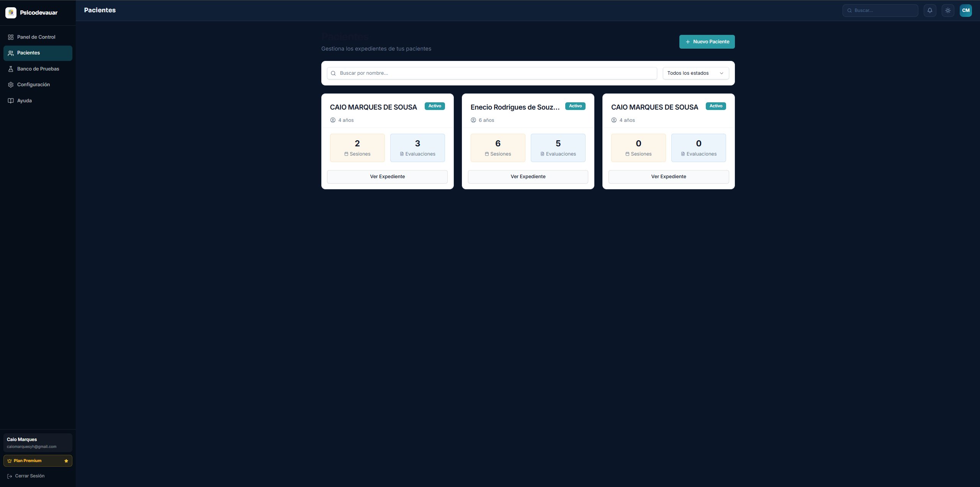Focus the top Buscar search field
The height and width of the screenshot is (487, 980).
tap(880, 10)
